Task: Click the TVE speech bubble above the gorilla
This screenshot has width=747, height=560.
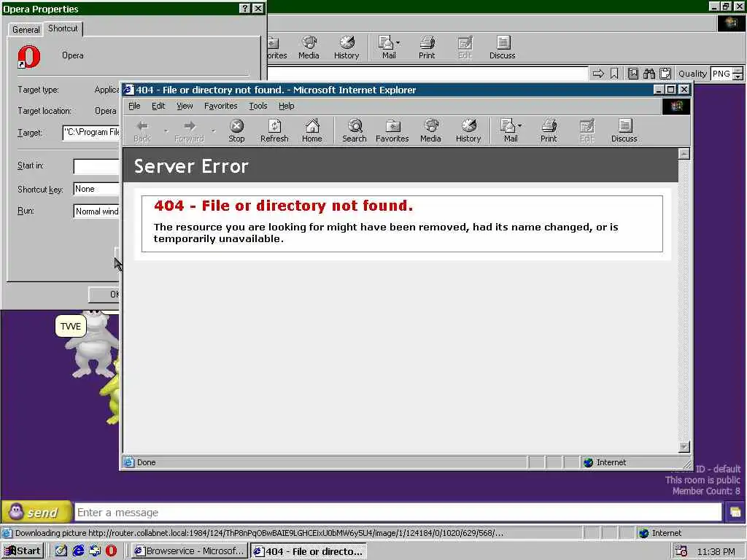Action: 71,326
